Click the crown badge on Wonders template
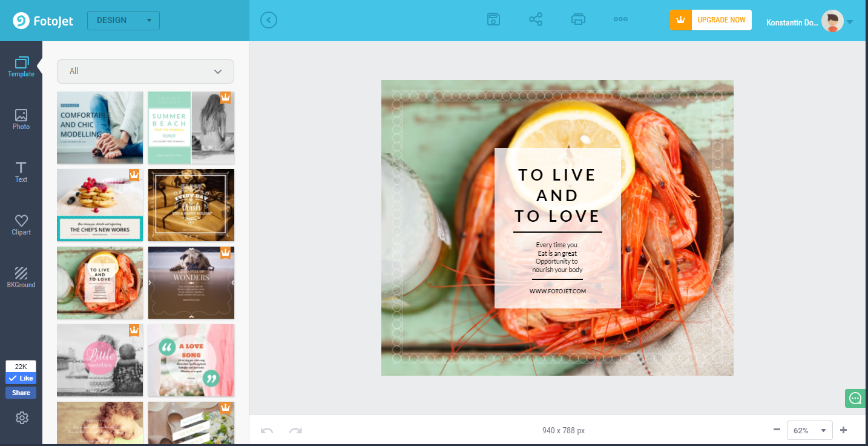Viewport: 868px width, 446px height. coord(225,253)
